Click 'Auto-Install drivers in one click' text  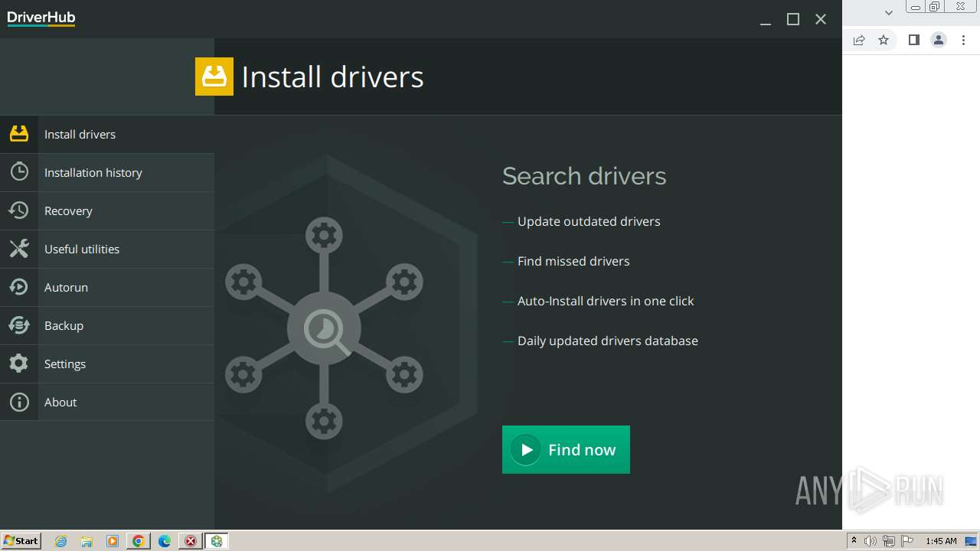(x=606, y=301)
